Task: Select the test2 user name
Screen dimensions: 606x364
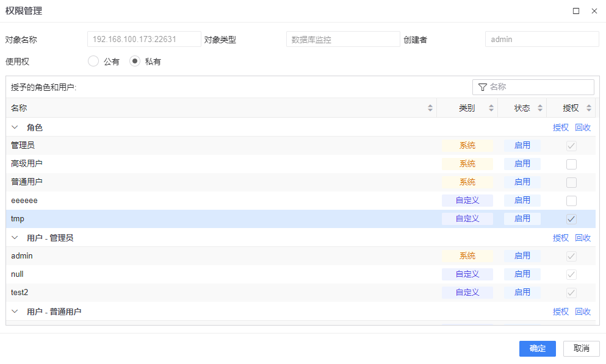Action: [x=20, y=292]
